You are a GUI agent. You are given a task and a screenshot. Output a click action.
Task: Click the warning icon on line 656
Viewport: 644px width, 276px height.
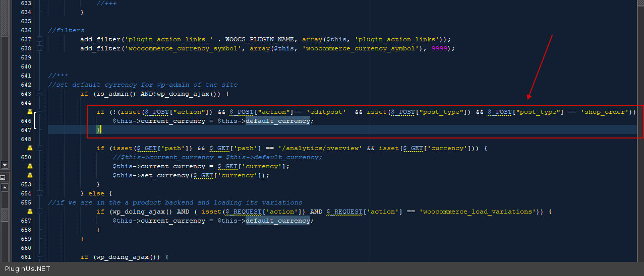pyautogui.click(x=30, y=212)
